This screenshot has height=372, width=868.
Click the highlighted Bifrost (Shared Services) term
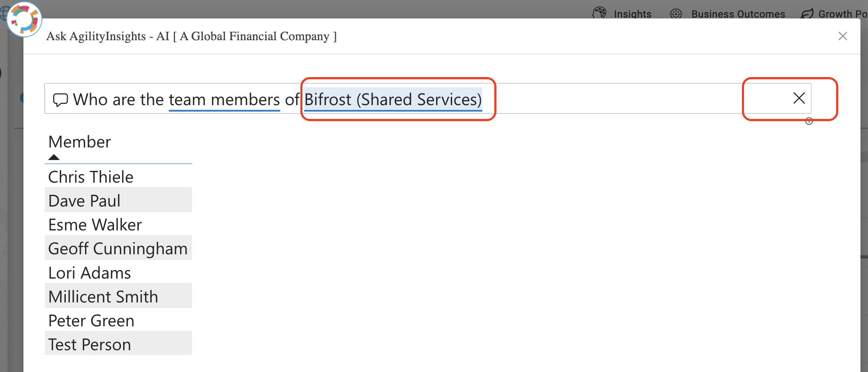pos(393,100)
